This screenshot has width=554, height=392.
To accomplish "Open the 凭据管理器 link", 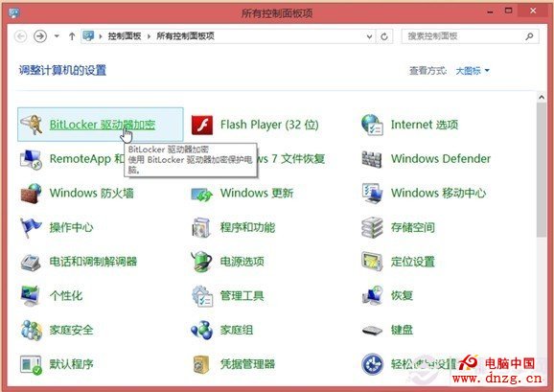I will coord(247,364).
